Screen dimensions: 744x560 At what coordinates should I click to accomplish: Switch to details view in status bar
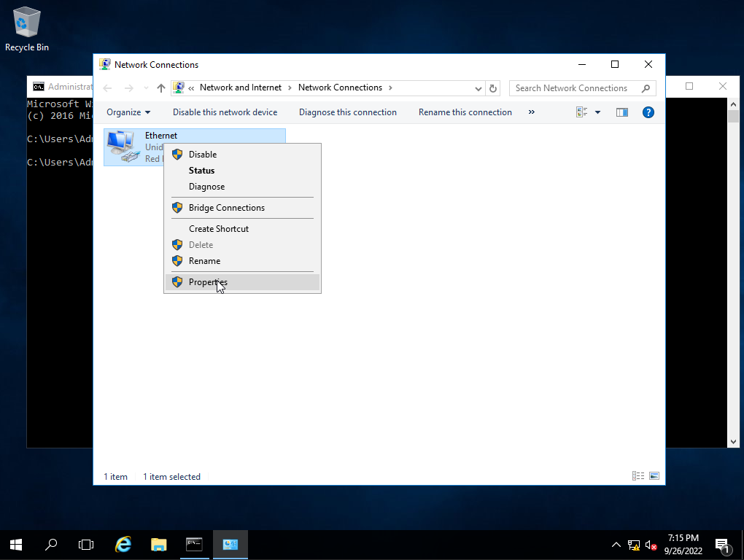[638, 476]
